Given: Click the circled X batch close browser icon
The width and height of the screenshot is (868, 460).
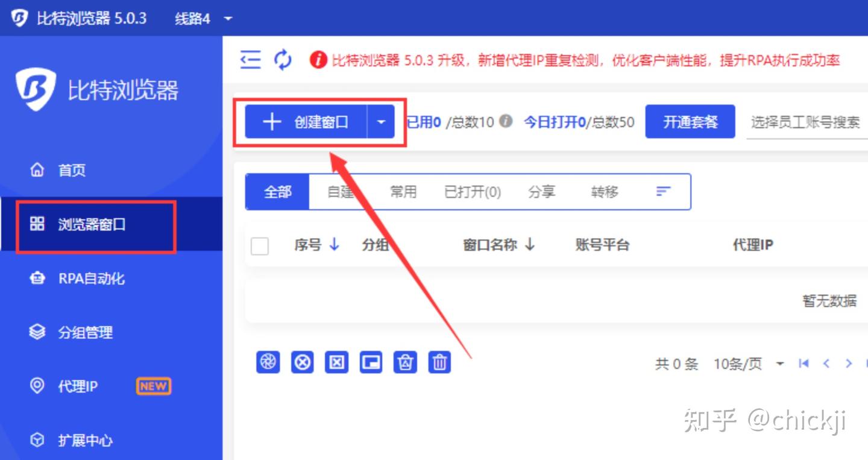Looking at the screenshot, I should click(303, 362).
